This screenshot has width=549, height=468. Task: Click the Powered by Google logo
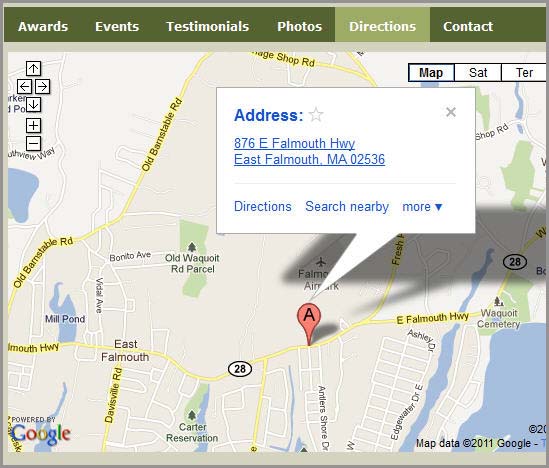[41, 431]
